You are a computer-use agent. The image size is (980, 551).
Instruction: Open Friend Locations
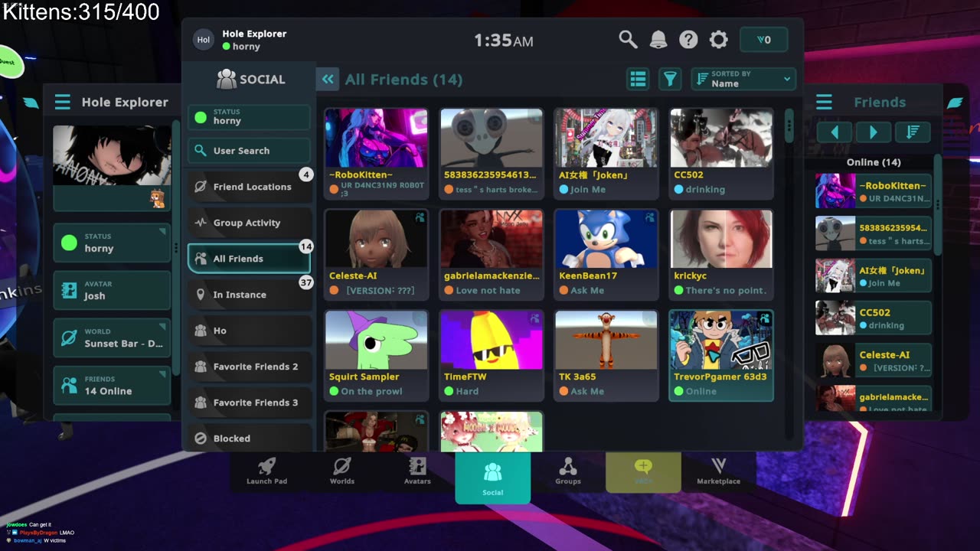tap(250, 187)
